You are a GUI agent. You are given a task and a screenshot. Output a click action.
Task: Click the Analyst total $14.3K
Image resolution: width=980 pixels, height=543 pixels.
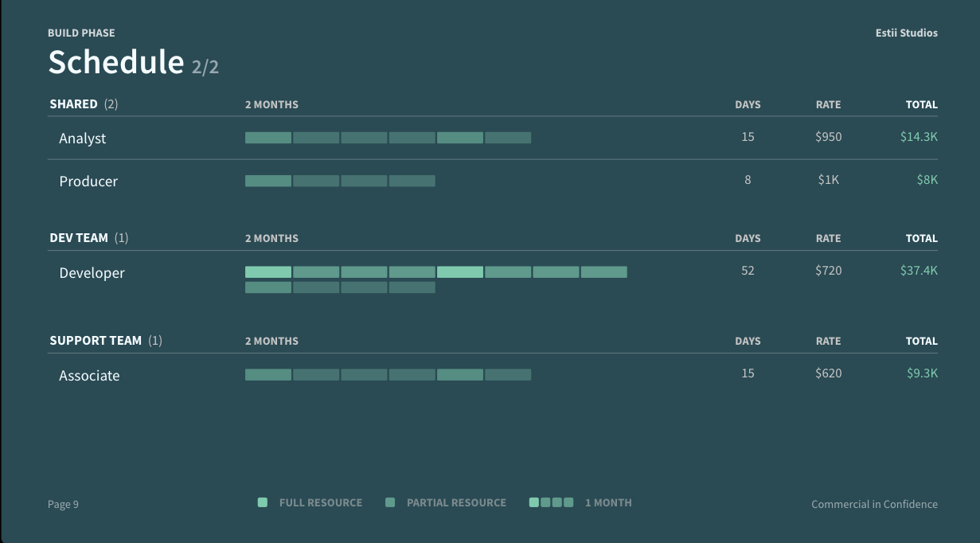919,137
